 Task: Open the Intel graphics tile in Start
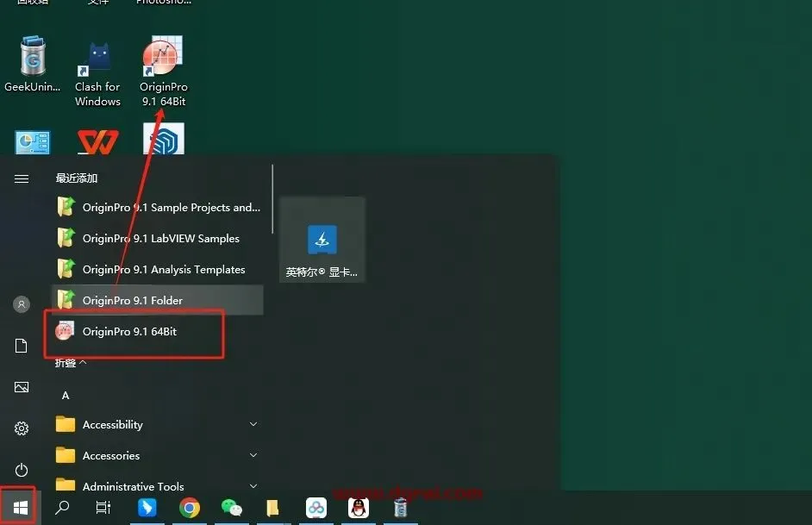coord(322,240)
